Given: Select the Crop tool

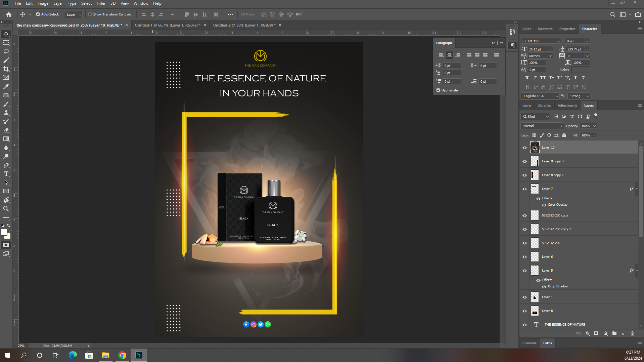Looking at the screenshot, I should click(6, 69).
